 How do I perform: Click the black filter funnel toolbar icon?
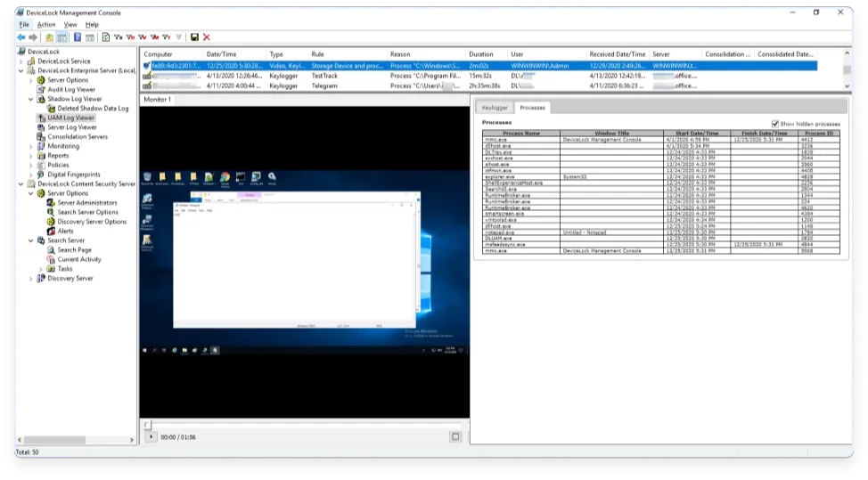118,37
